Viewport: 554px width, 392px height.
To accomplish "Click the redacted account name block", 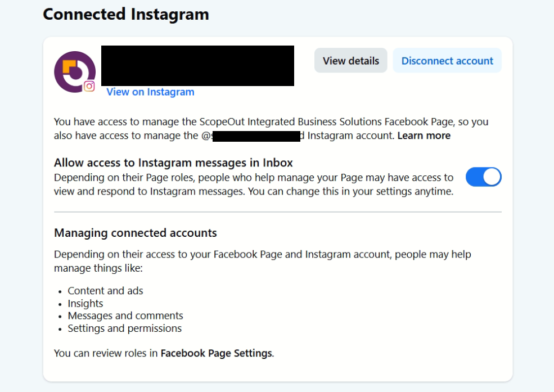I will [197, 66].
